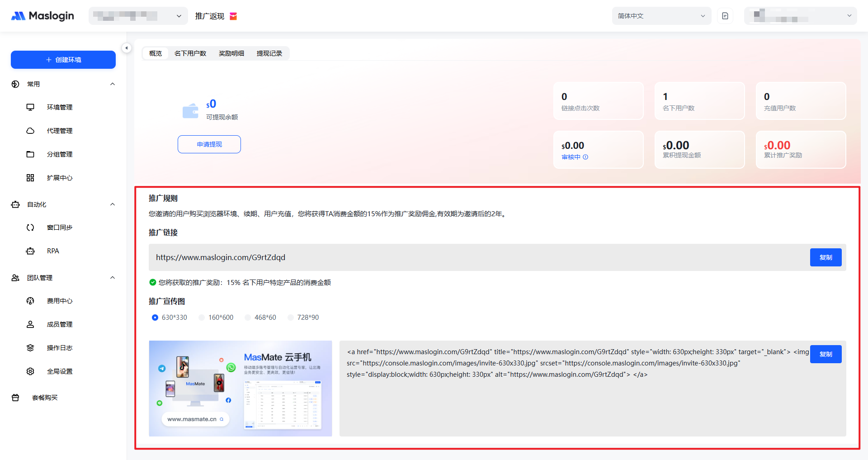Open the 简体中文 language dropdown
Image resolution: width=868 pixels, height=460 pixels.
[661, 16]
